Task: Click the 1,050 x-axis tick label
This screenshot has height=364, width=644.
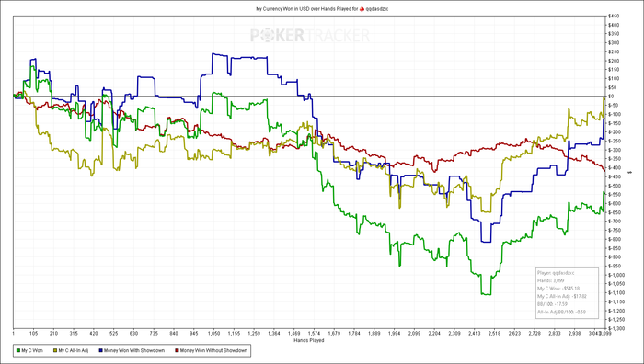Action: click(x=214, y=334)
